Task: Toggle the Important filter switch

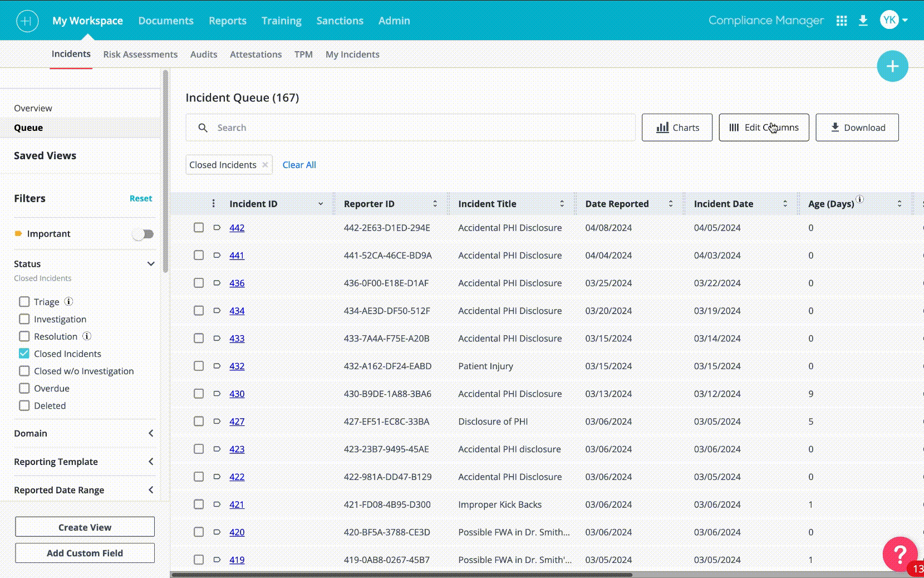Action: coord(143,234)
